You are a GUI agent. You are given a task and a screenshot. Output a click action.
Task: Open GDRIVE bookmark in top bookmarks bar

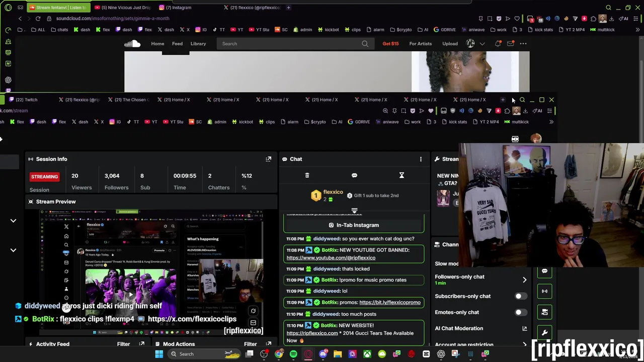coord(445,30)
